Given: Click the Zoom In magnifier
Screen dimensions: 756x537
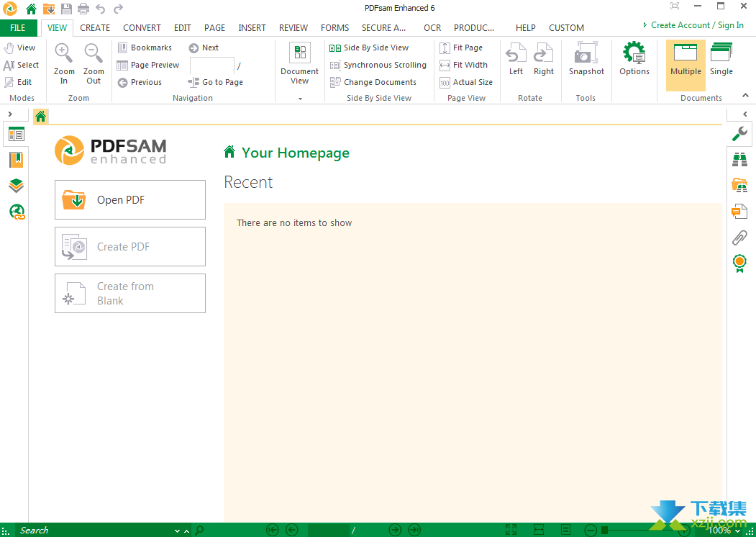Looking at the screenshot, I should click(x=63, y=63).
